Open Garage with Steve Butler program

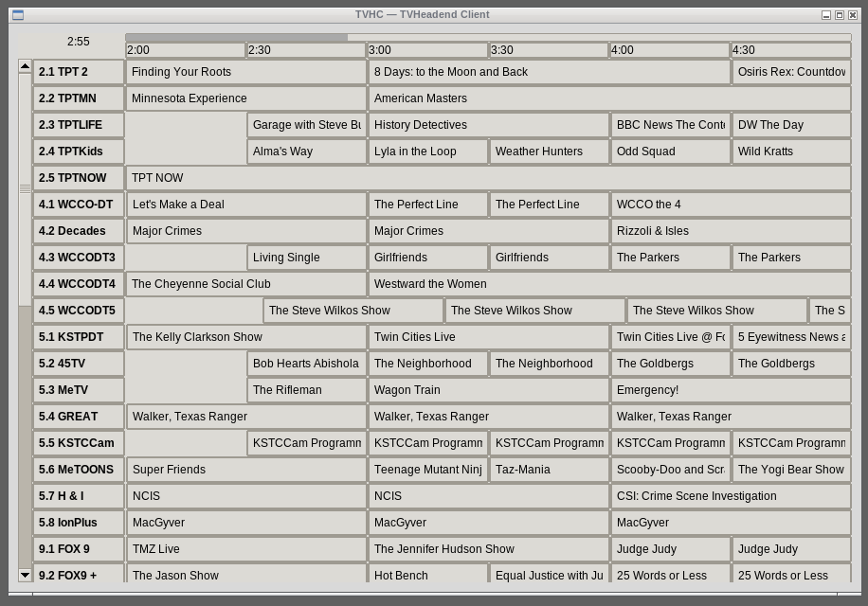[x=307, y=125]
